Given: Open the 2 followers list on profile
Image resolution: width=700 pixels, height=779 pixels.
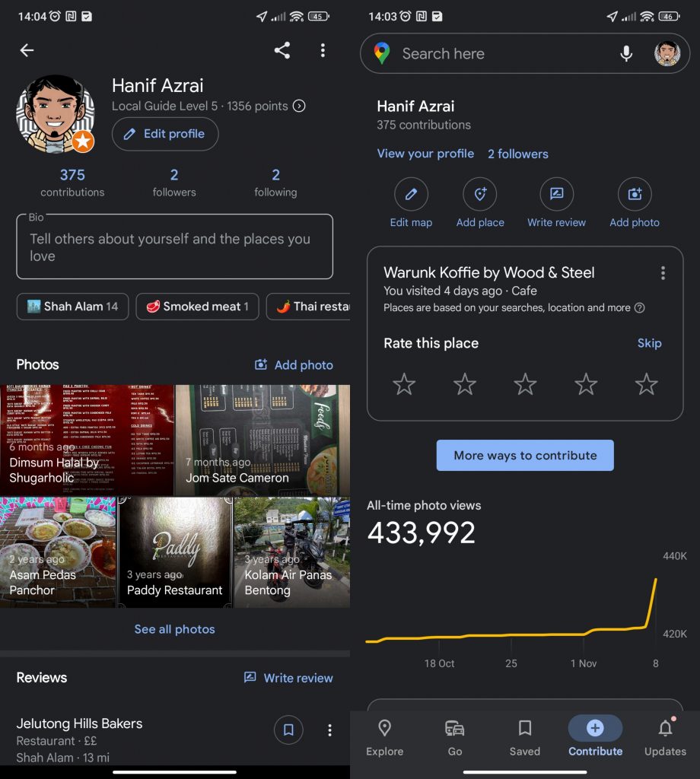Looking at the screenshot, I should 174,183.
